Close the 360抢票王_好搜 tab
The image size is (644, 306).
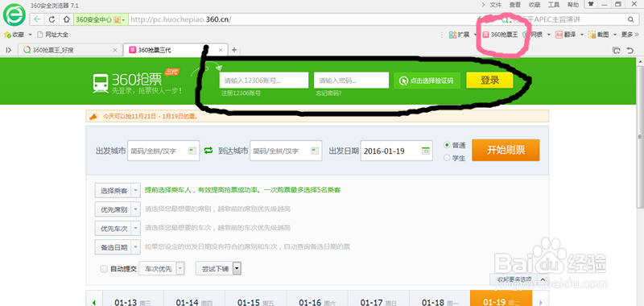point(115,50)
